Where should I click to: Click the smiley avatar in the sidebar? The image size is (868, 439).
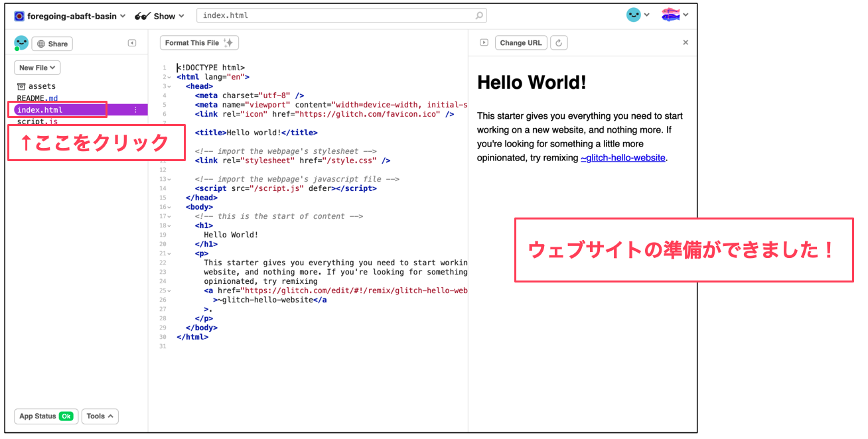(x=21, y=43)
